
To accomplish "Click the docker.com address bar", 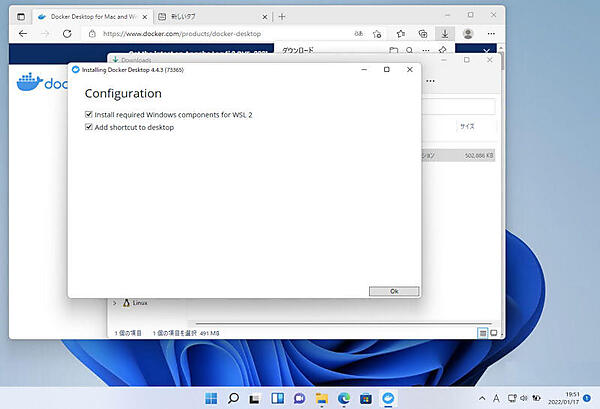I will tap(200, 34).
